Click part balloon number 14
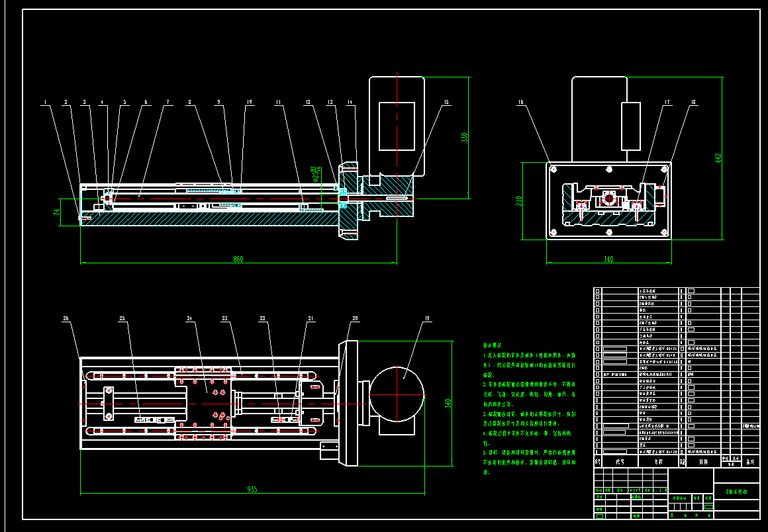This screenshot has width=768, height=532. (x=350, y=103)
